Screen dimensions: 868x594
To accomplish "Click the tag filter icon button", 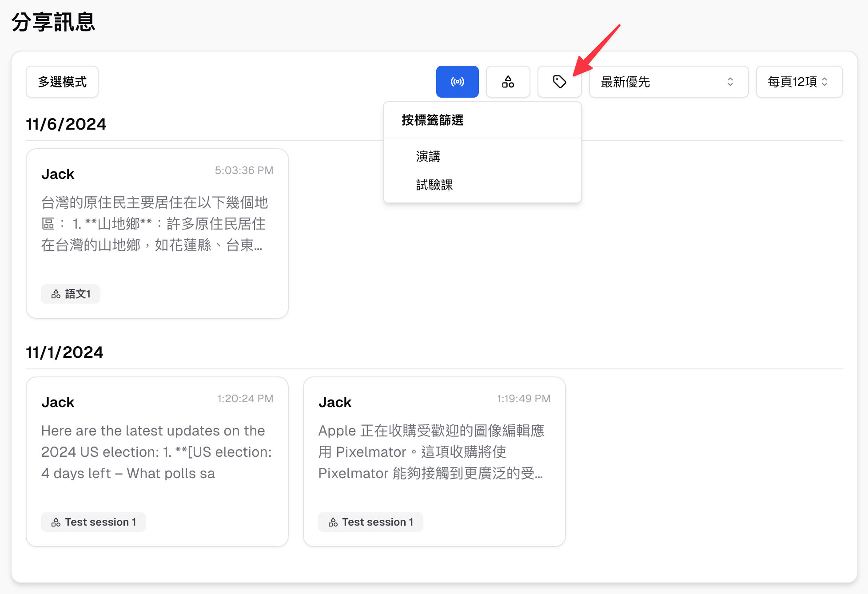I will click(559, 82).
